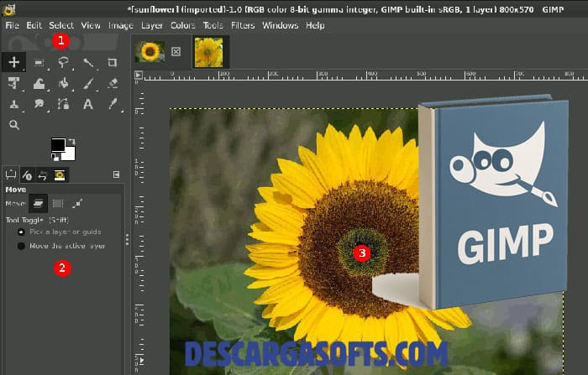Screen dimensions: 588x375
Task: Set Move mode to Selection
Action: click(x=58, y=203)
